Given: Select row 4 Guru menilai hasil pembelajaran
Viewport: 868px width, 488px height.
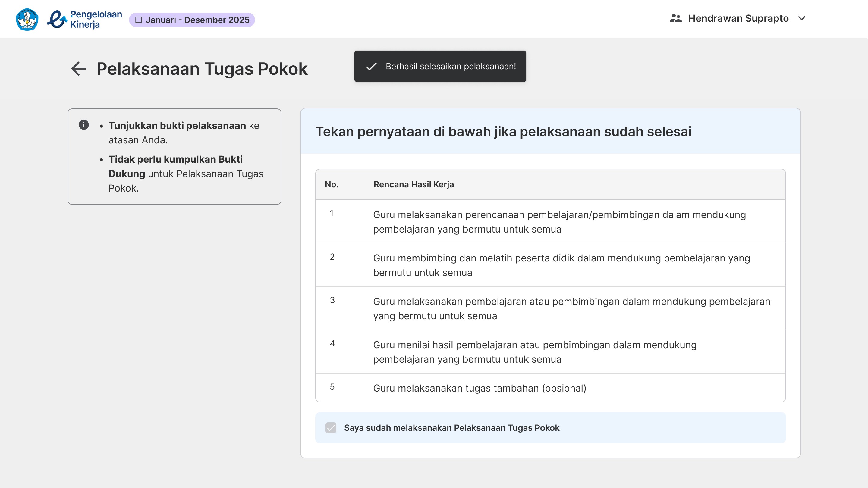Looking at the screenshot, I should [x=551, y=352].
